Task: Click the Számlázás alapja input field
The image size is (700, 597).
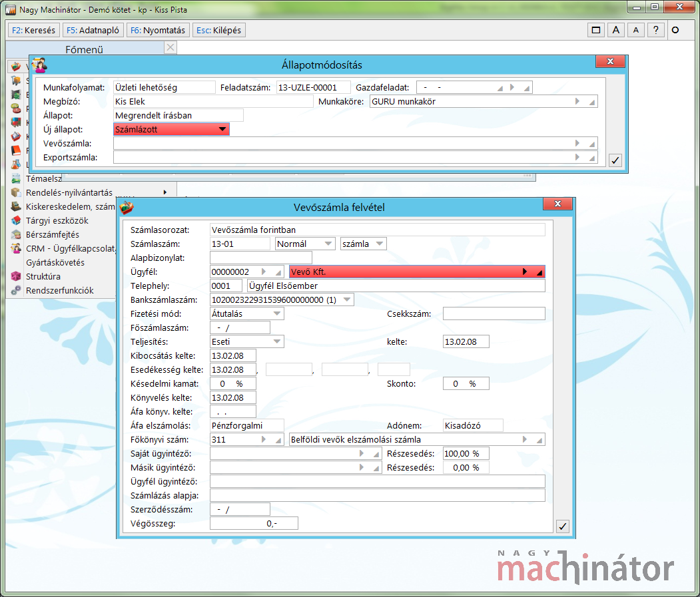Action: point(377,495)
